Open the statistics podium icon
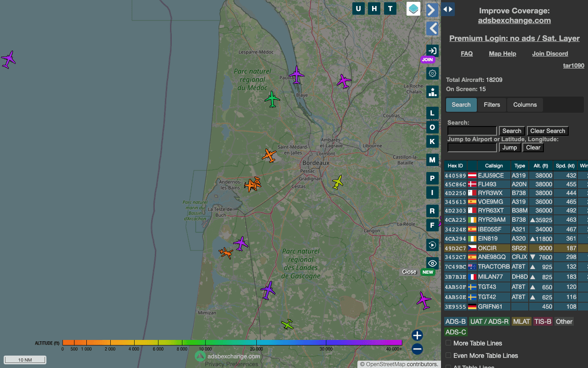Viewport: 588px width, 368px height. point(432,92)
